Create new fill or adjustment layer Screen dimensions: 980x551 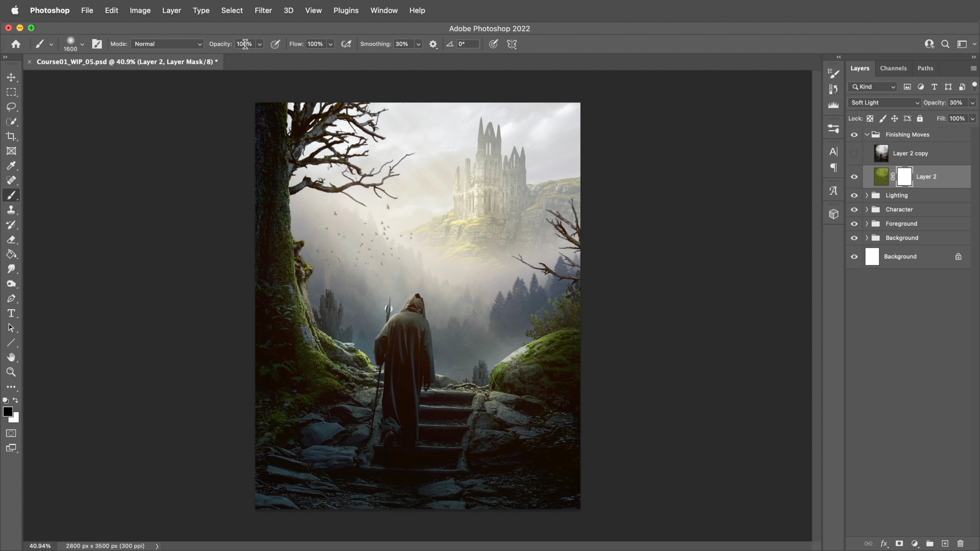click(915, 543)
